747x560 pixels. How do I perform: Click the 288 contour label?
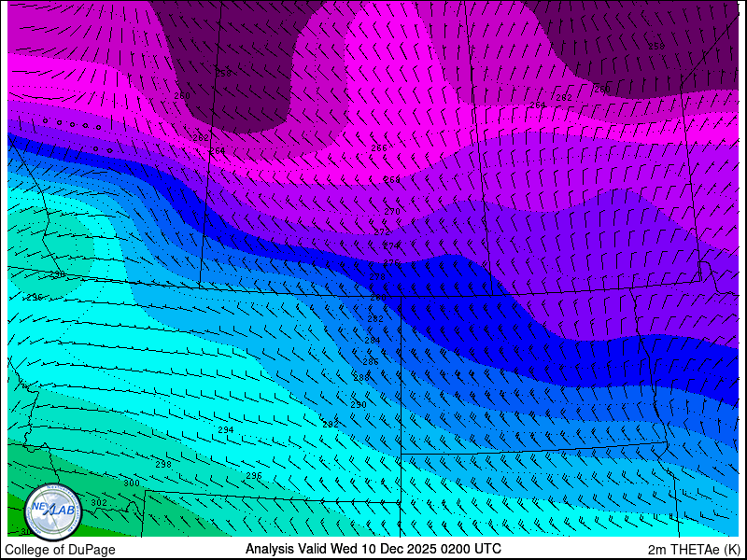[x=361, y=378]
